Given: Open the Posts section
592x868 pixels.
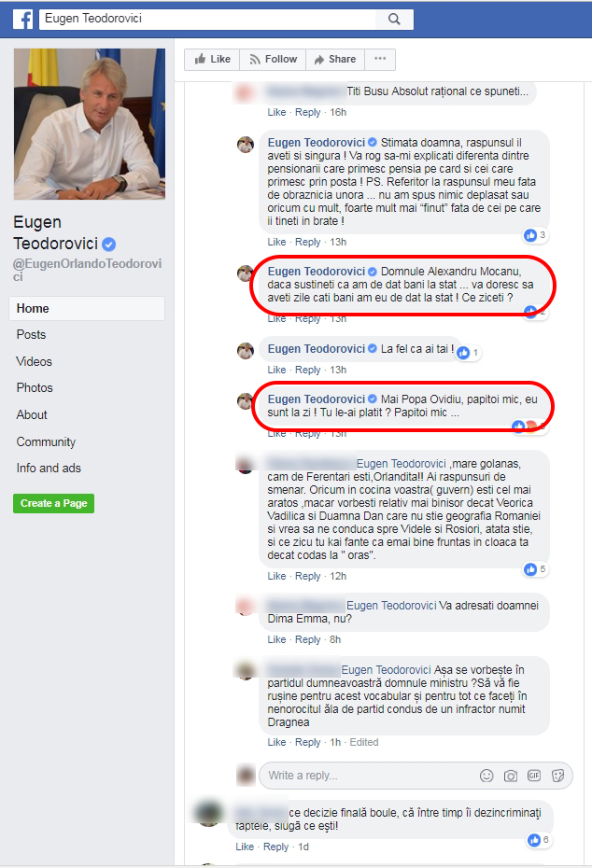Looking at the screenshot, I should 31,335.
